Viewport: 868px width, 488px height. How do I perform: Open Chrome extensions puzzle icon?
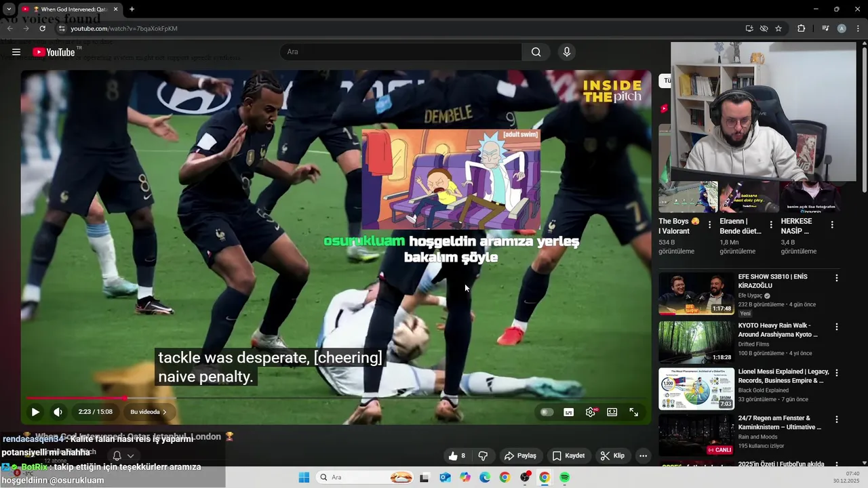point(801,28)
